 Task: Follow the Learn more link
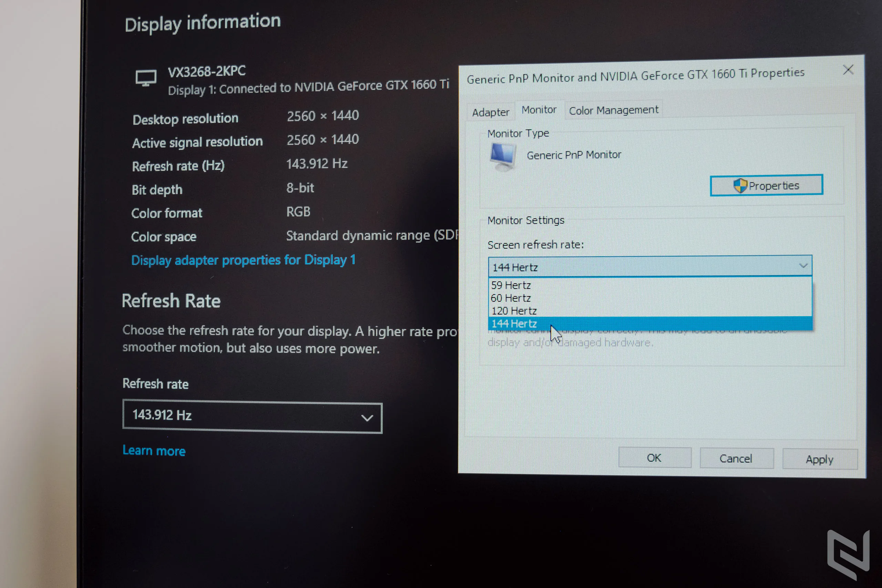tap(154, 450)
